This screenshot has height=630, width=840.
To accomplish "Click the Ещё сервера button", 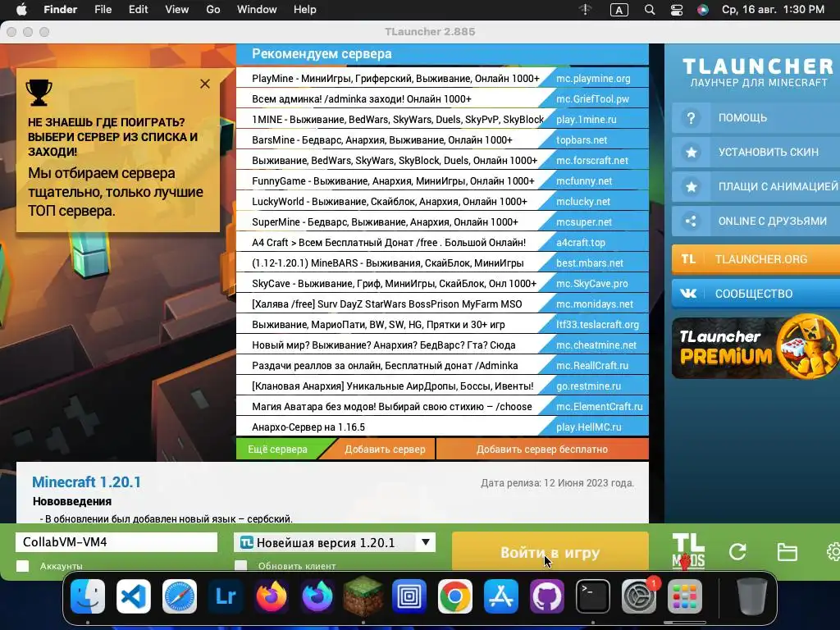I will (277, 450).
